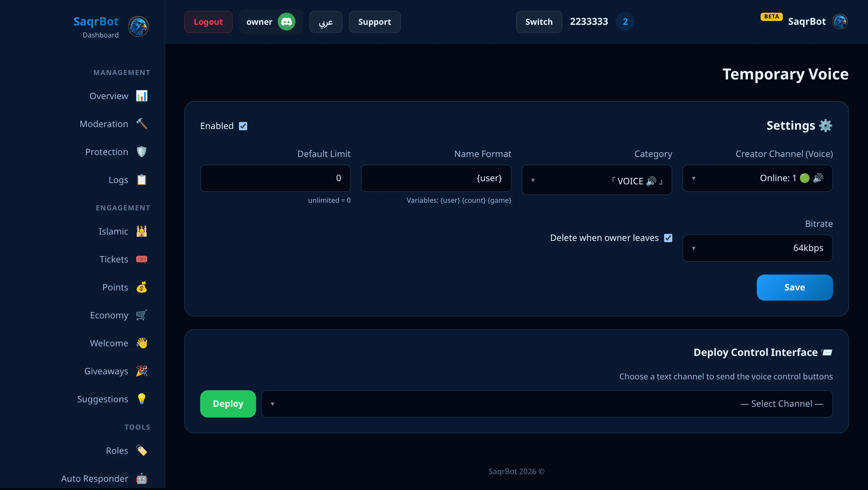Image resolution: width=868 pixels, height=490 pixels.
Task: Click the Moderation hammer icon
Action: (141, 124)
